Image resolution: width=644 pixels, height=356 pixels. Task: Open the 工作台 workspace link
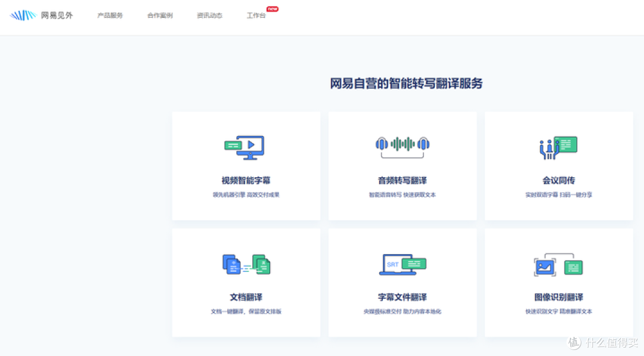click(256, 16)
